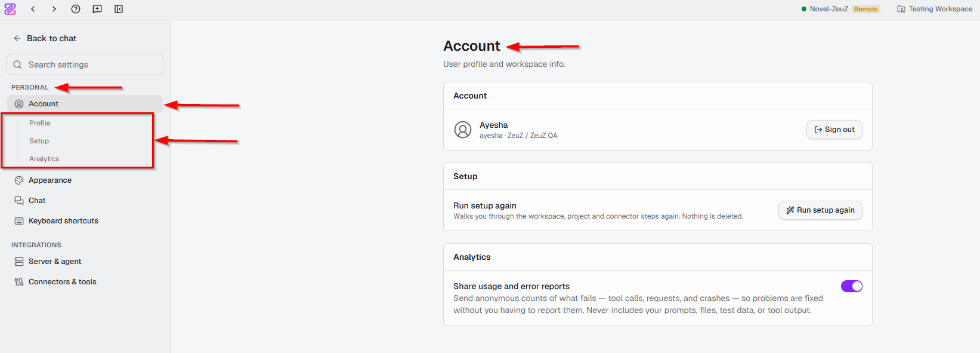
Task: Go forward with the right chevron
Action: [x=54, y=9]
